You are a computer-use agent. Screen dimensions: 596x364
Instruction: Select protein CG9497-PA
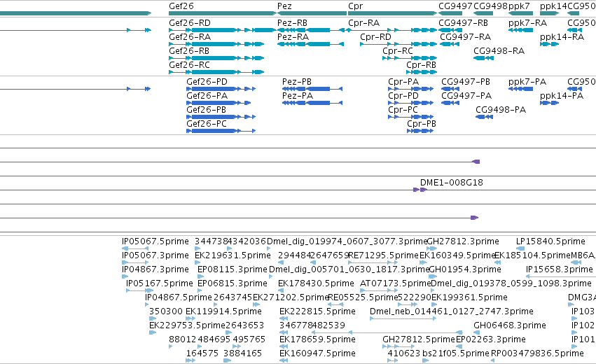pyautogui.click(x=466, y=96)
